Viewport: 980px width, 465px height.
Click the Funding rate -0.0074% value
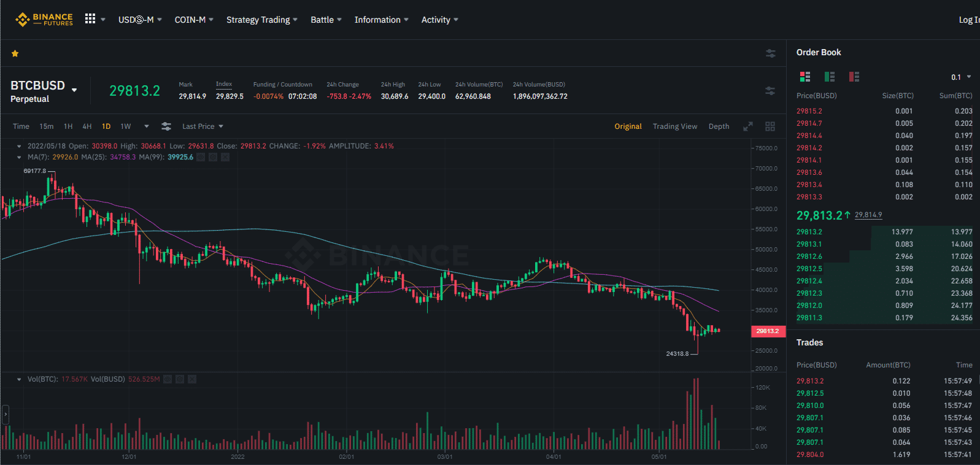coord(268,96)
